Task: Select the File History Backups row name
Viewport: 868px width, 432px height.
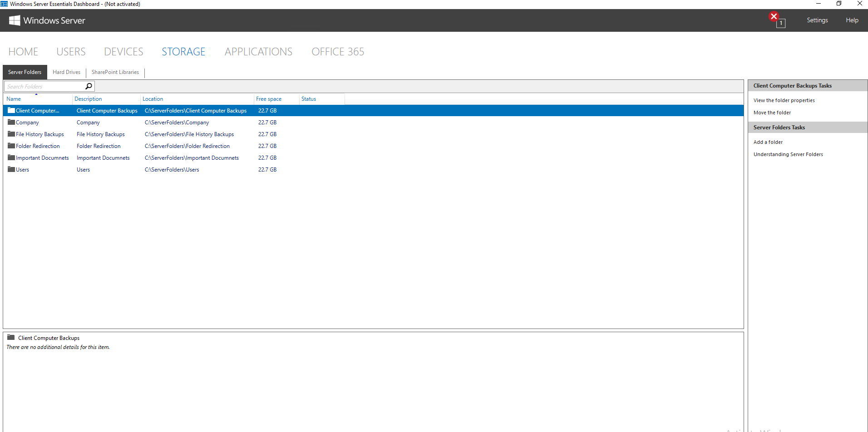Action: coord(40,134)
